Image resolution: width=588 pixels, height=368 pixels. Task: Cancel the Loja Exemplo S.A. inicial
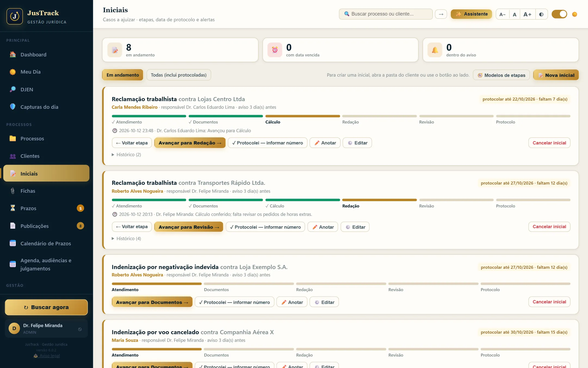[549, 302]
